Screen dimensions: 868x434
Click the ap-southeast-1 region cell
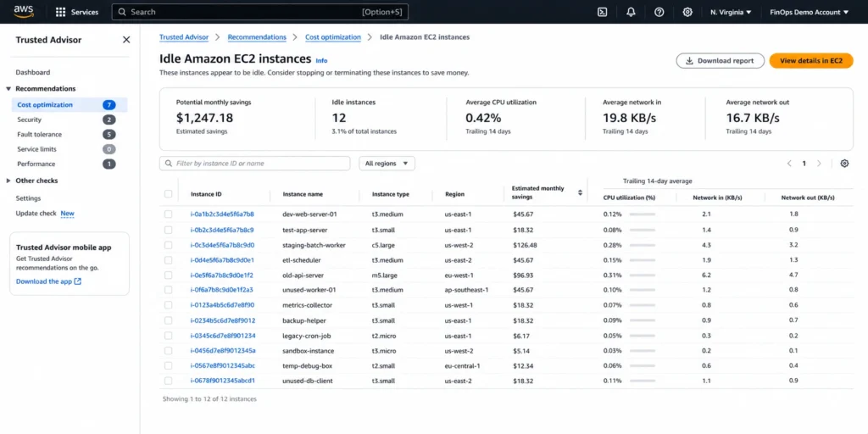click(467, 290)
